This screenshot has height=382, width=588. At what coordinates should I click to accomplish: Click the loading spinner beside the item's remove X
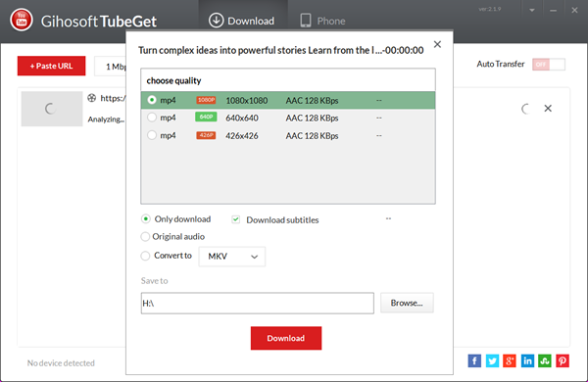pyautogui.click(x=525, y=109)
